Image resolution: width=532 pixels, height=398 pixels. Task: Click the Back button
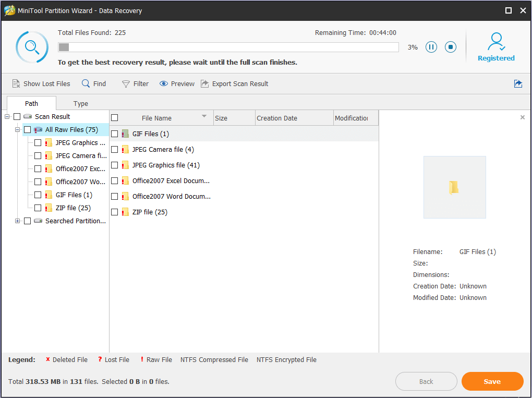[426, 381]
